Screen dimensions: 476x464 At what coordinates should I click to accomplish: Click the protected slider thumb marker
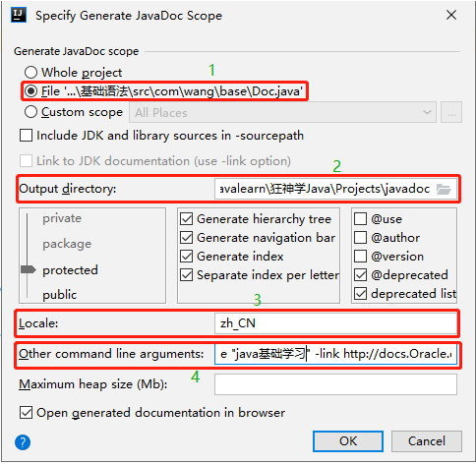click(x=29, y=269)
